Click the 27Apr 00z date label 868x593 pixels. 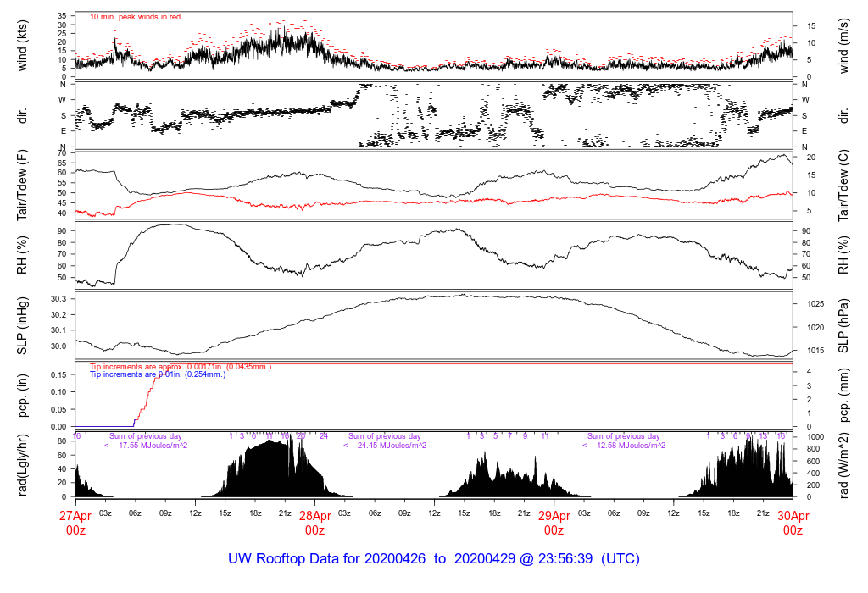(x=75, y=523)
